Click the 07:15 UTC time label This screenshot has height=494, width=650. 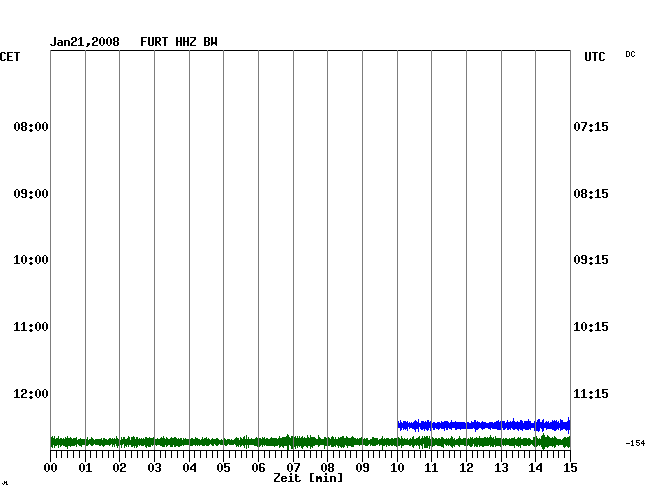click(x=591, y=126)
